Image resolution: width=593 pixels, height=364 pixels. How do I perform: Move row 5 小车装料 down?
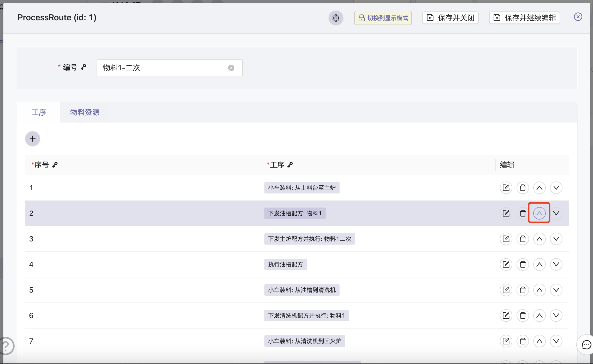click(556, 290)
